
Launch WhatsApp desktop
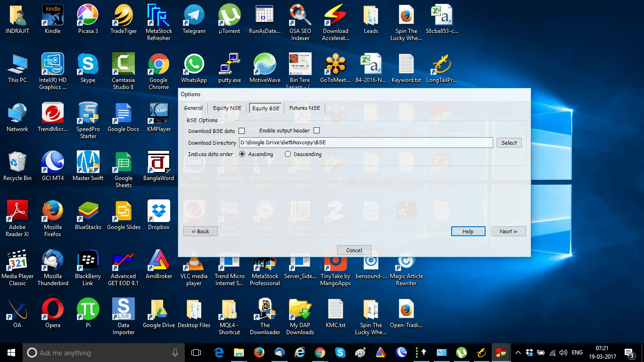[x=194, y=66]
